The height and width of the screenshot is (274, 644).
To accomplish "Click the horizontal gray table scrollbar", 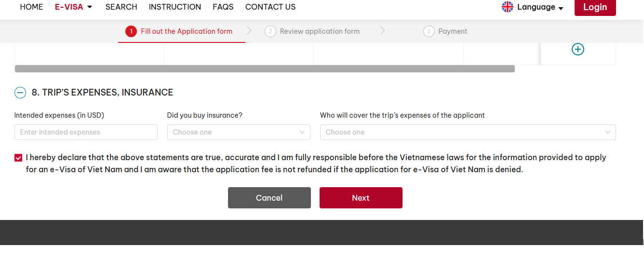I will click(x=265, y=69).
